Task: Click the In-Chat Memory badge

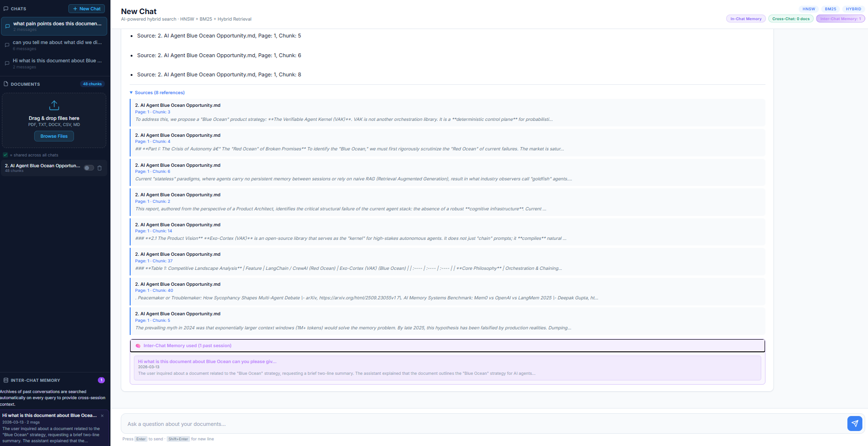Action: click(746, 19)
